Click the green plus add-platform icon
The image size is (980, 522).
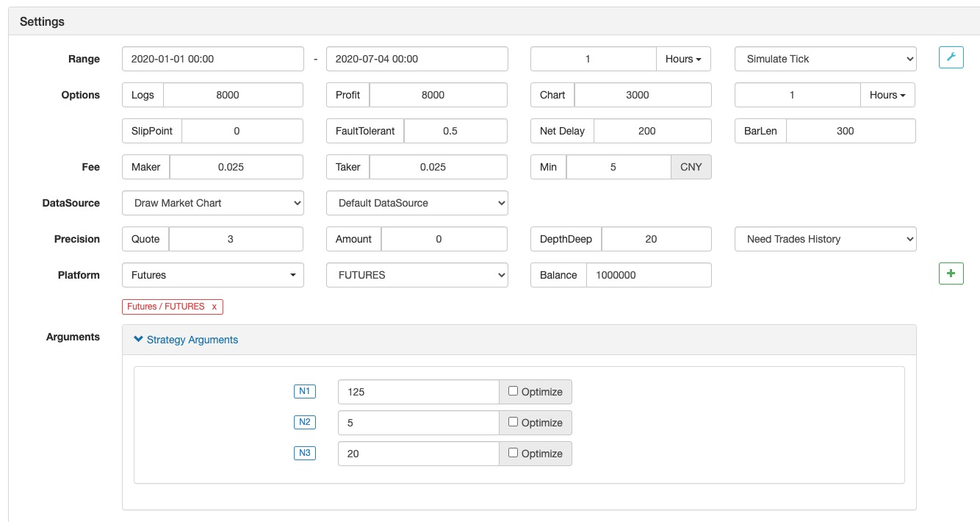point(951,273)
